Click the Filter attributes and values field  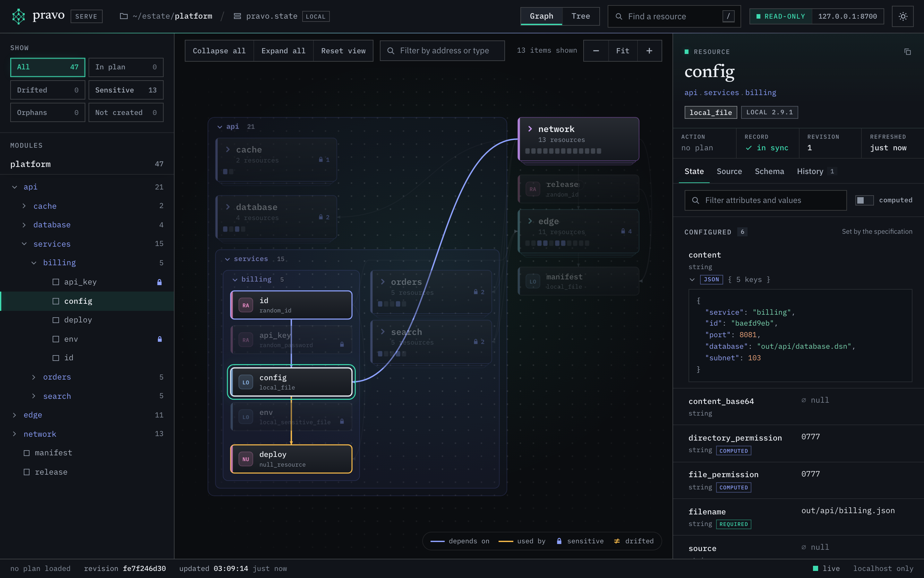pyautogui.click(x=765, y=200)
